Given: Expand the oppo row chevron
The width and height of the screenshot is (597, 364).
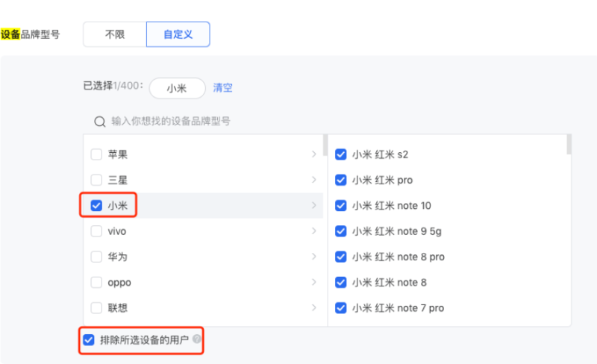Looking at the screenshot, I should coord(314,282).
